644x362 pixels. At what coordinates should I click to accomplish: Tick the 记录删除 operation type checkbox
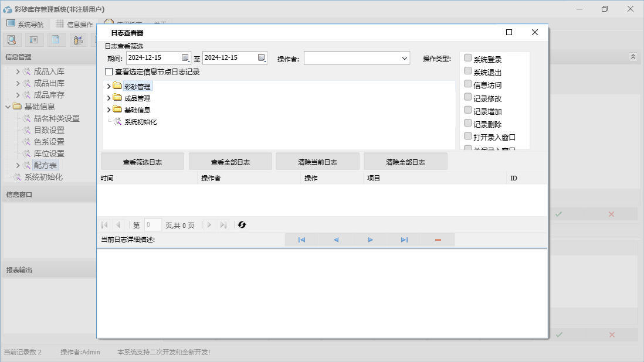coord(467,123)
